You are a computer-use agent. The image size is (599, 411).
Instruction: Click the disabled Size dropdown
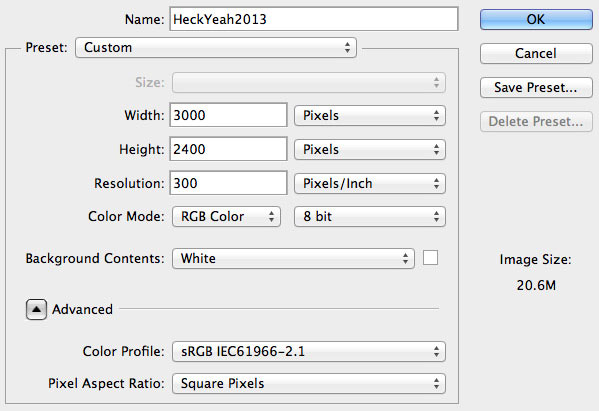coord(309,83)
